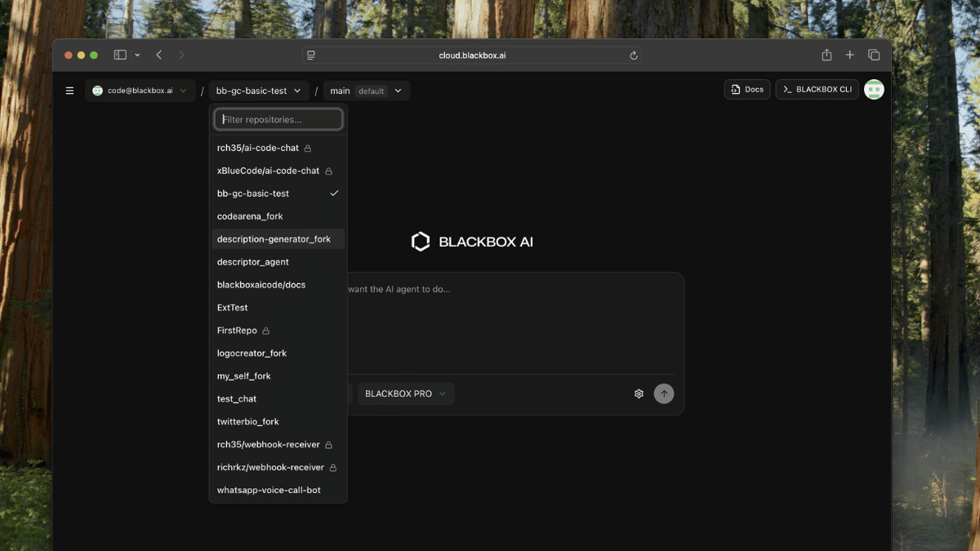Click the BLACKBOX AI hexagon logo
The image size is (980, 551).
(x=420, y=241)
